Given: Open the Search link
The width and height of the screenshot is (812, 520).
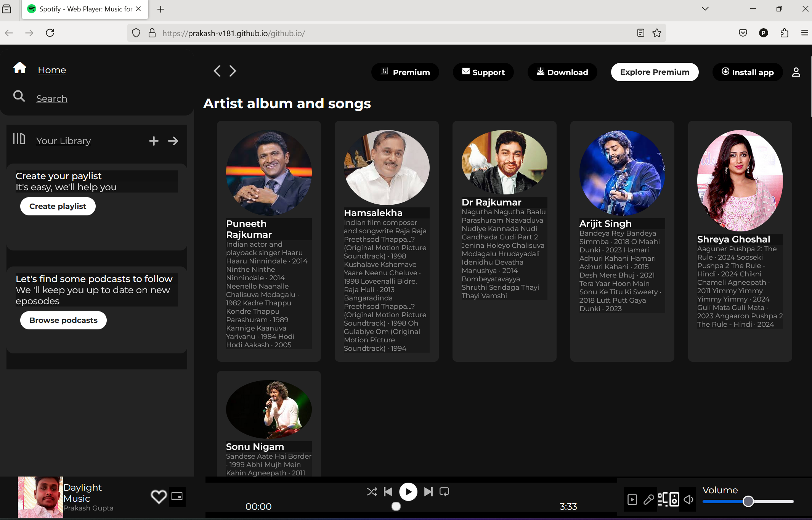Looking at the screenshot, I should (x=52, y=99).
